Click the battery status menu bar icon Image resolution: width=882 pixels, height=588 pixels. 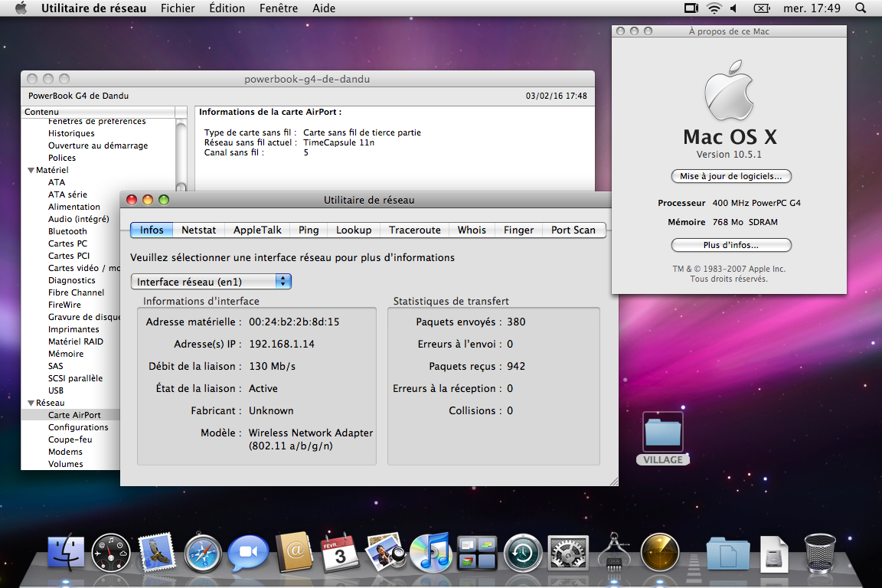click(x=762, y=8)
